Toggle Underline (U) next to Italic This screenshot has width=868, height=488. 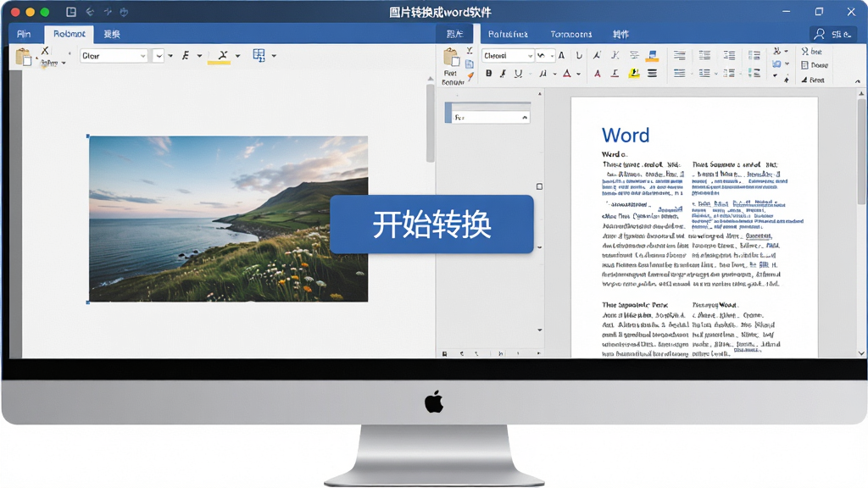point(518,73)
